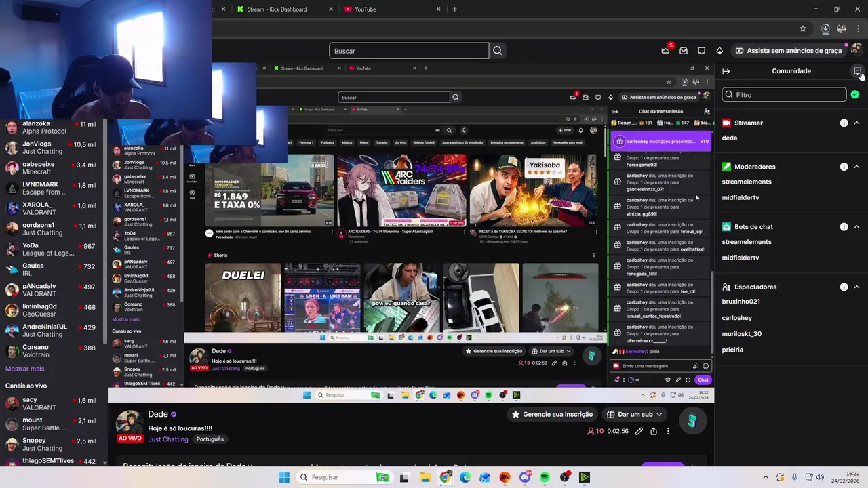Image resolution: width=868 pixels, height=488 pixels.
Task: Select dede under the Streamer section
Action: pos(730,138)
